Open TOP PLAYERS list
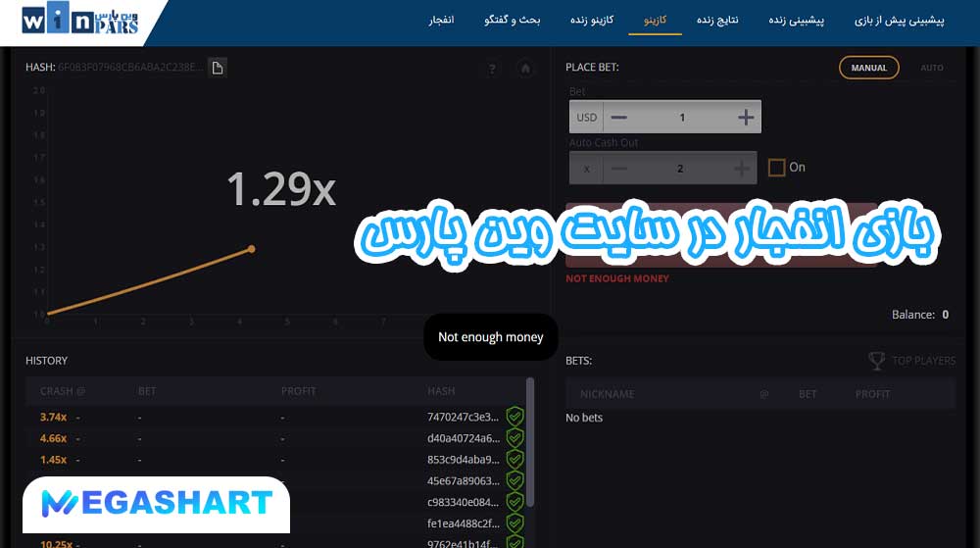This screenshot has width=980, height=548. coord(923,361)
